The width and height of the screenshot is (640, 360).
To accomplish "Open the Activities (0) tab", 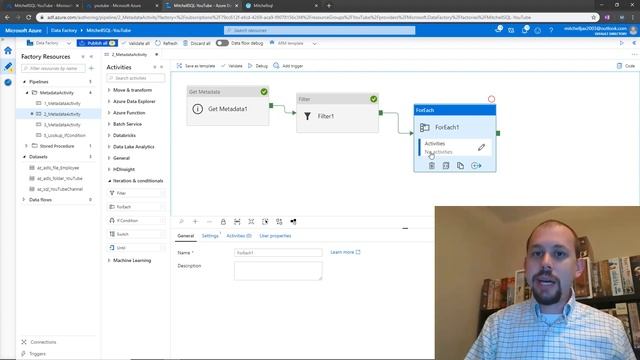I will tap(239, 236).
